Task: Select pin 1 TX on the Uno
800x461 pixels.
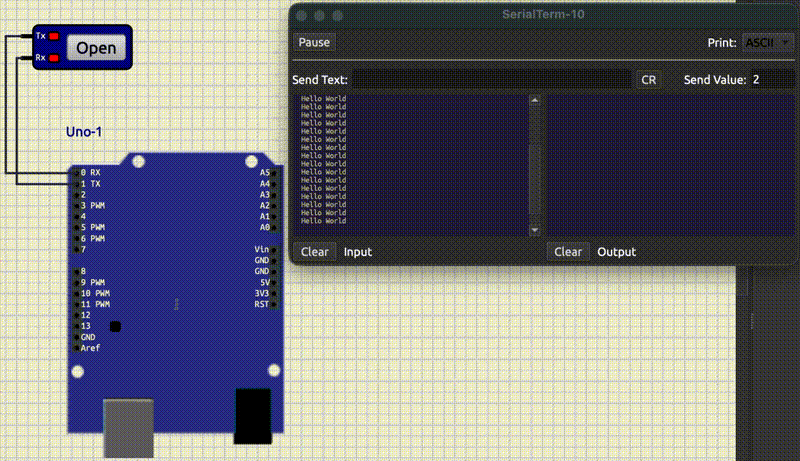Action: (x=77, y=184)
